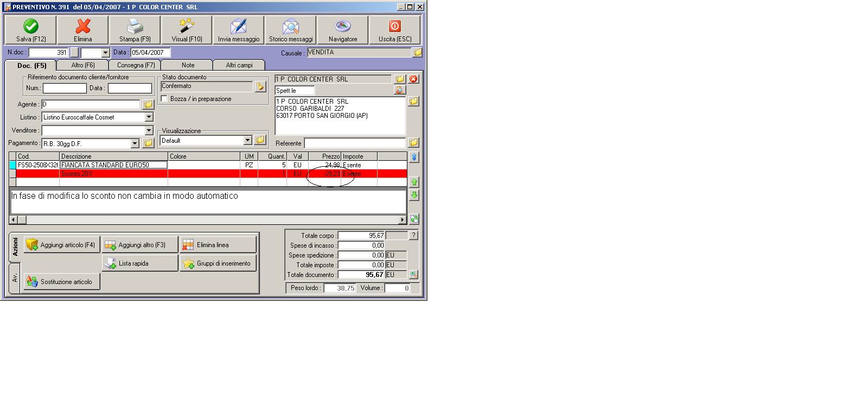Open folder lookup next to Agente field
This screenshot has width=868, height=403.
pyautogui.click(x=148, y=104)
